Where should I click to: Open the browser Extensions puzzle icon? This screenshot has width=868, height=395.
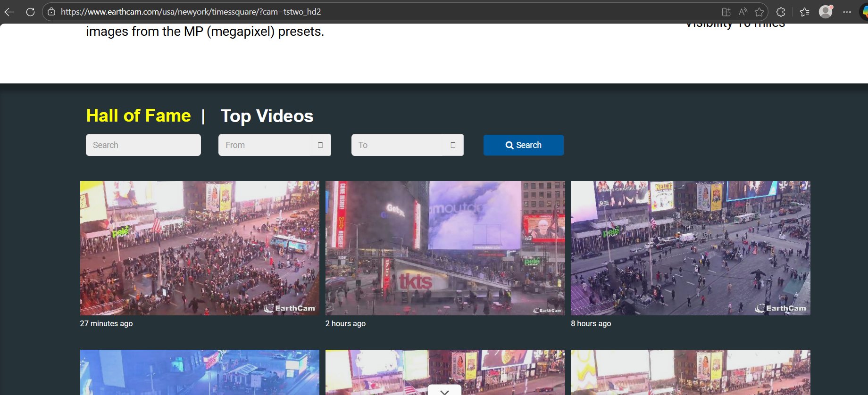[x=781, y=12]
